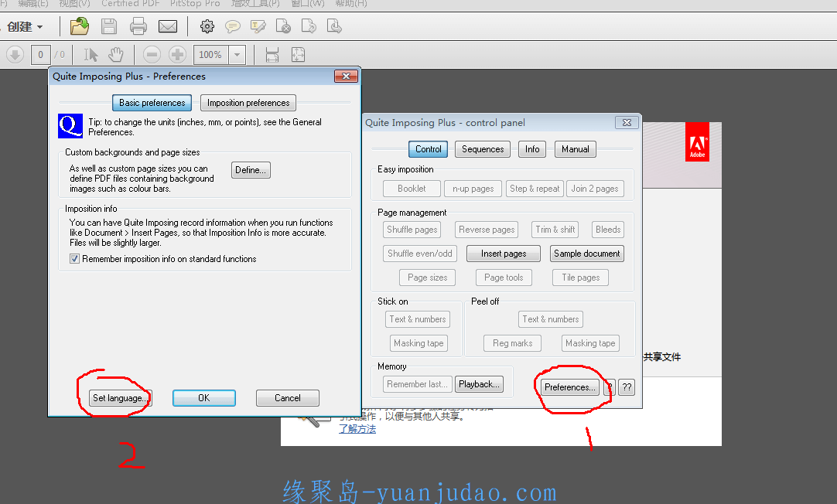
Task: Click the Define... button
Action: pyautogui.click(x=251, y=170)
